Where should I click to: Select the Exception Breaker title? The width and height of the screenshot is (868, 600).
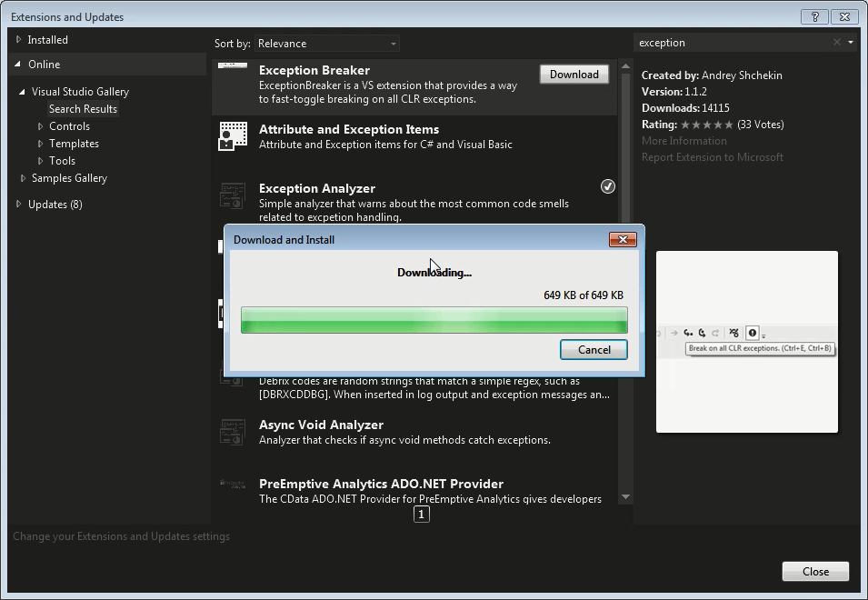[x=314, y=70]
